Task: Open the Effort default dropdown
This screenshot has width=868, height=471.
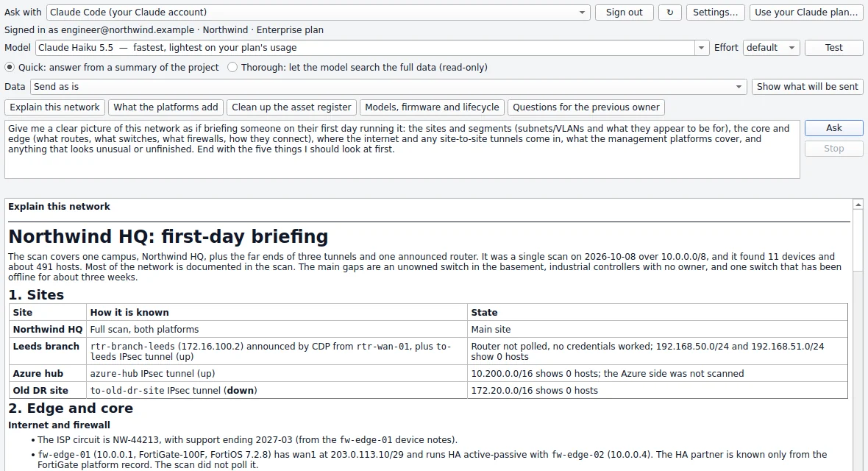Action: [771, 48]
